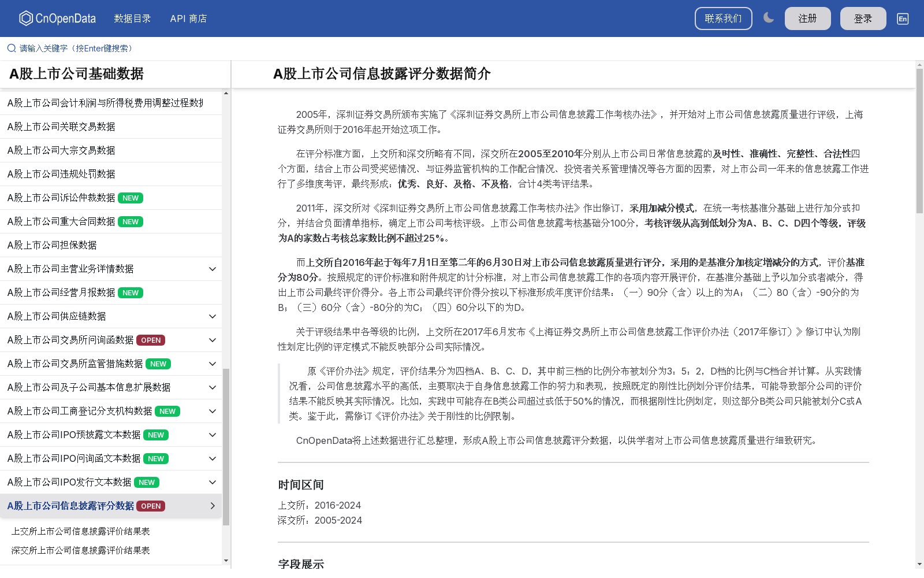Click A股上市公司信息披露评分数据简介 title
This screenshot has width=924, height=578.
(382, 74)
